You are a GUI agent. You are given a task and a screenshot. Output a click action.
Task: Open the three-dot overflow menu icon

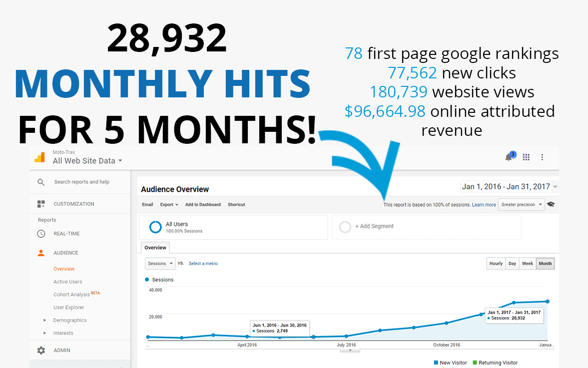(542, 157)
